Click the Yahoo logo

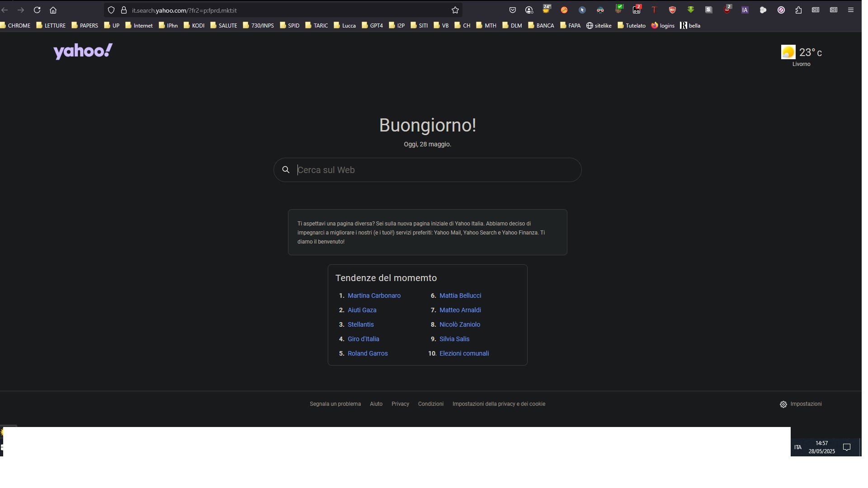(x=83, y=51)
